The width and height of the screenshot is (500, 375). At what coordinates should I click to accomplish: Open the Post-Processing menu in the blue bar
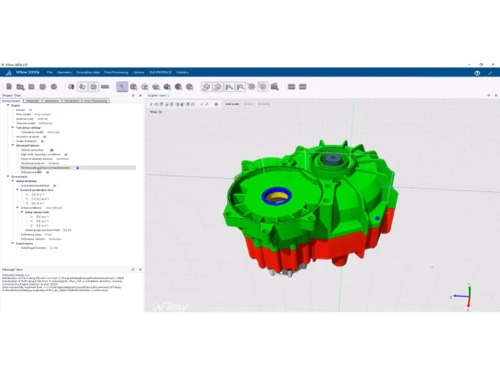116,72
